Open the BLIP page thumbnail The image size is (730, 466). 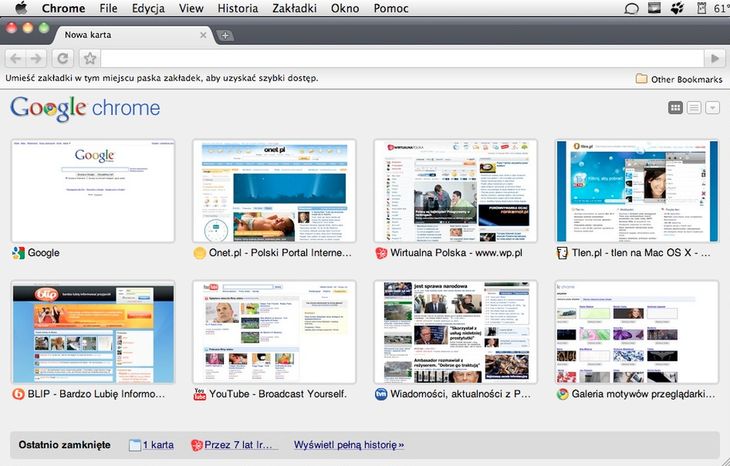pos(93,332)
